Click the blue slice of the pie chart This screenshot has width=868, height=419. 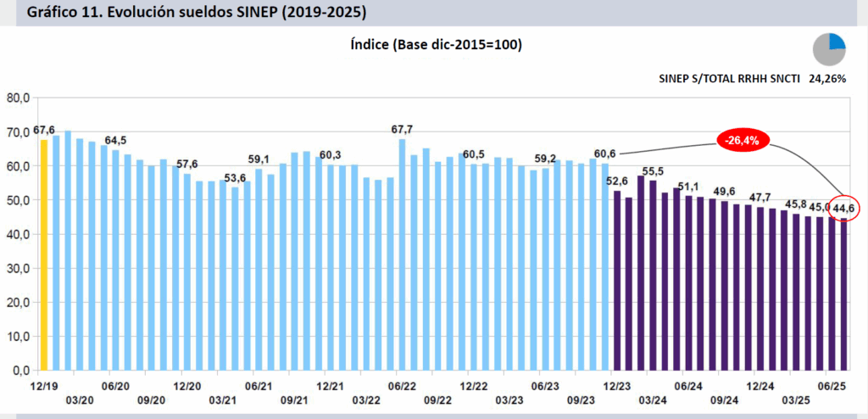(838, 41)
